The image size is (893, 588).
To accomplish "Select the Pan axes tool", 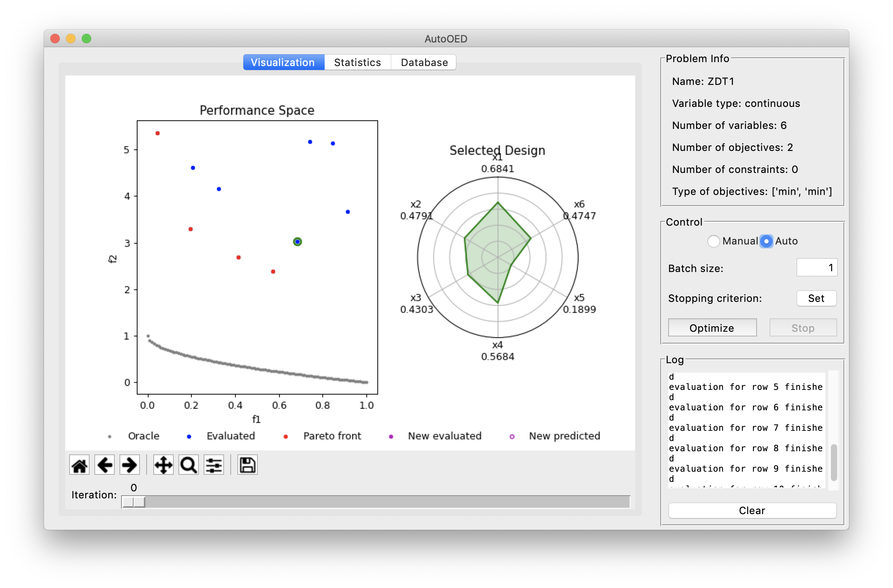I will point(163,465).
